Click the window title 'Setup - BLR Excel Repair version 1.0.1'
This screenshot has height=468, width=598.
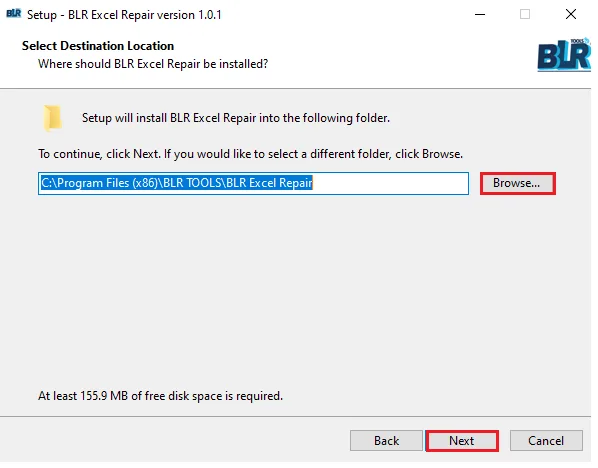(124, 15)
